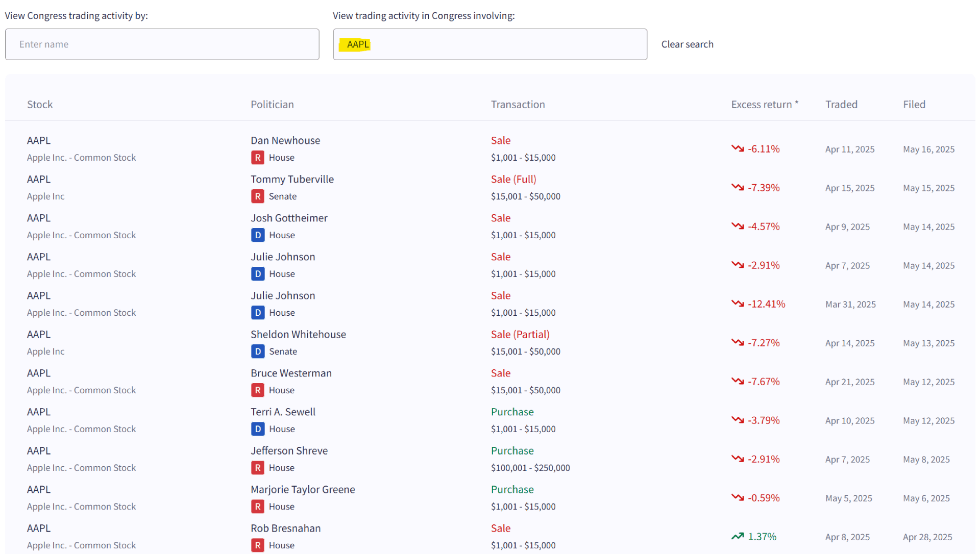
Task: Open Rob Bresnahan's politician link
Action: 285,528
